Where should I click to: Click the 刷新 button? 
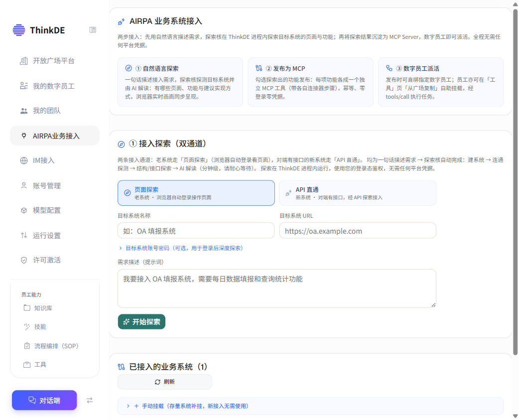[x=164, y=382]
